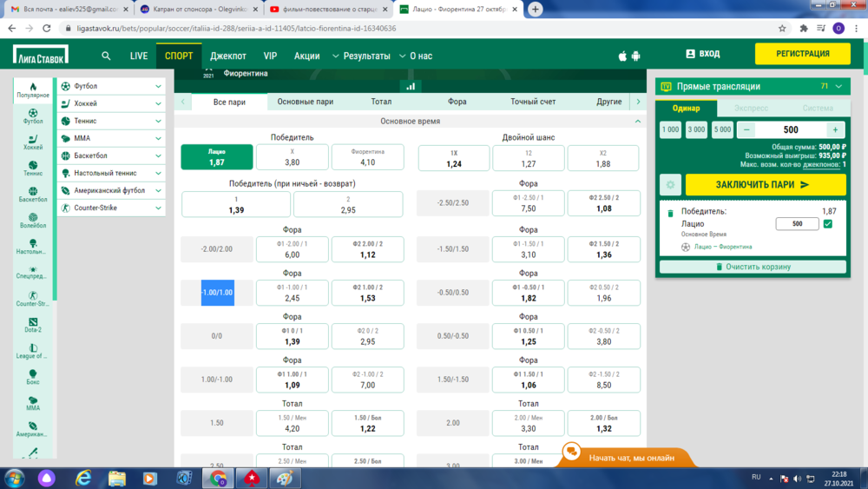
Task: Uncheck the Лацио bet checkbox in slip
Action: (x=827, y=224)
